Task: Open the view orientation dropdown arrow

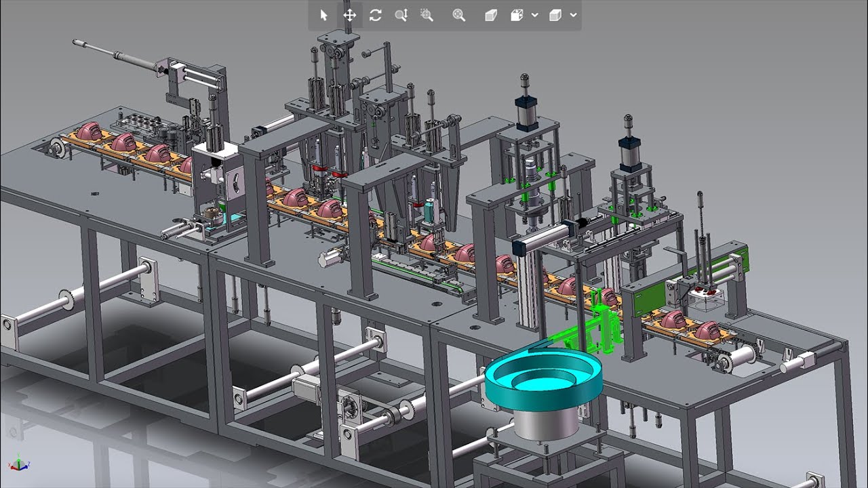Action: tap(534, 15)
